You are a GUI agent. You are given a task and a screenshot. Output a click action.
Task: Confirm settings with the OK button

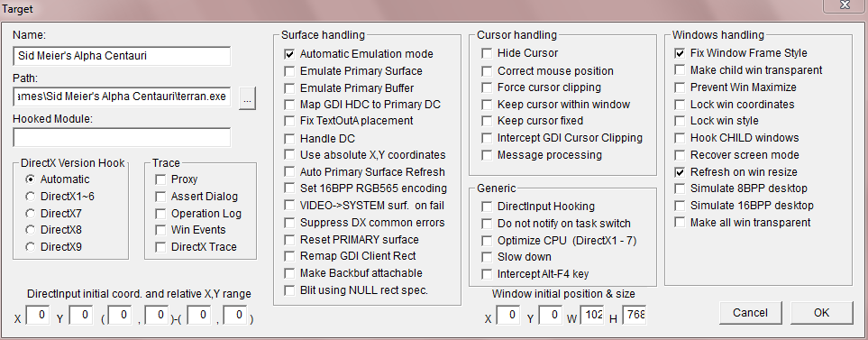(x=821, y=313)
